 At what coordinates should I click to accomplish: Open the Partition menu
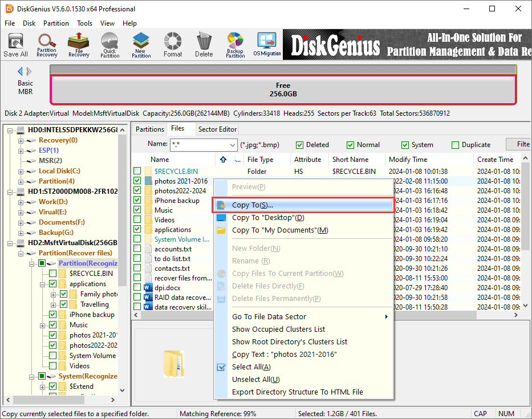coord(56,23)
